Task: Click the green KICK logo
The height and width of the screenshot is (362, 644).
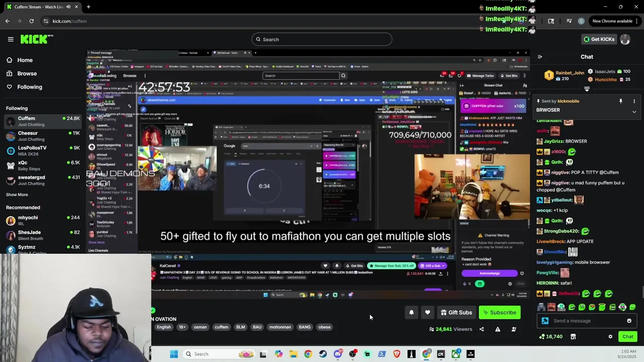Action: point(37,39)
